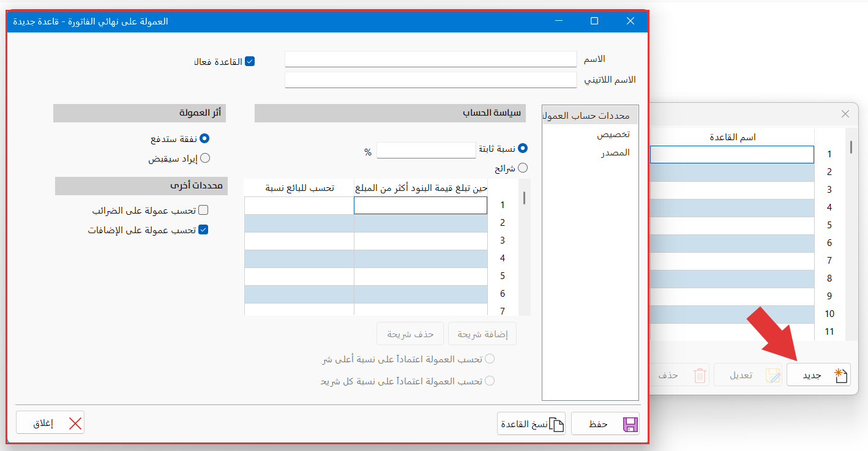Click the copy pages icon in نسخ القاعدة
The width and height of the screenshot is (868, 451).
point(555,424)
